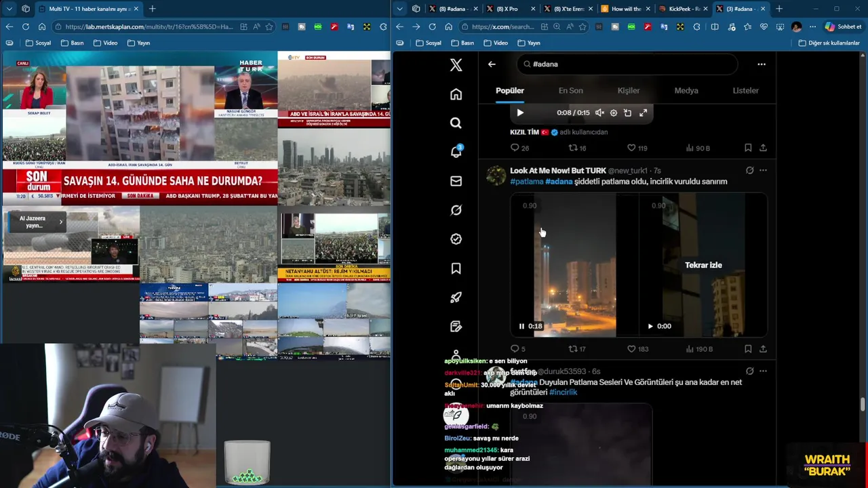Image resolution: width=868 pixels, height=488 pixels.
Task: Open Video bookmarks folder in left window
Action: [105, 43]
